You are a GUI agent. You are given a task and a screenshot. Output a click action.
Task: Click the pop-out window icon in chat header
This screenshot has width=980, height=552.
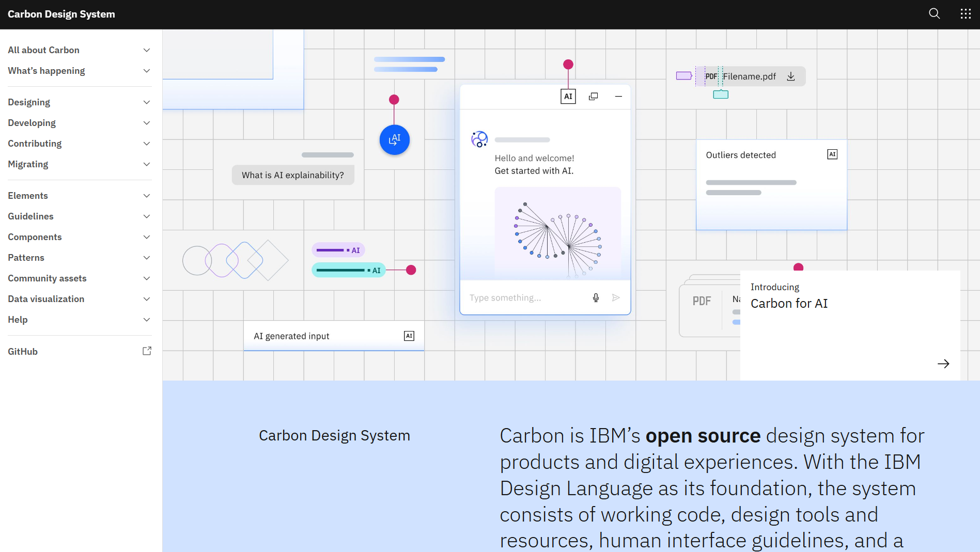pos(594,97)
